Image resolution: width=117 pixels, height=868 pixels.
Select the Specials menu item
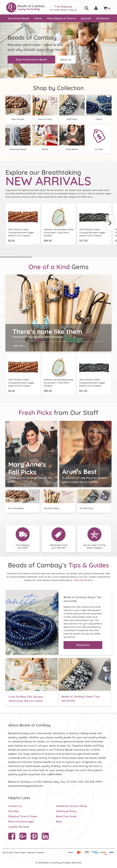pos(86,19)
